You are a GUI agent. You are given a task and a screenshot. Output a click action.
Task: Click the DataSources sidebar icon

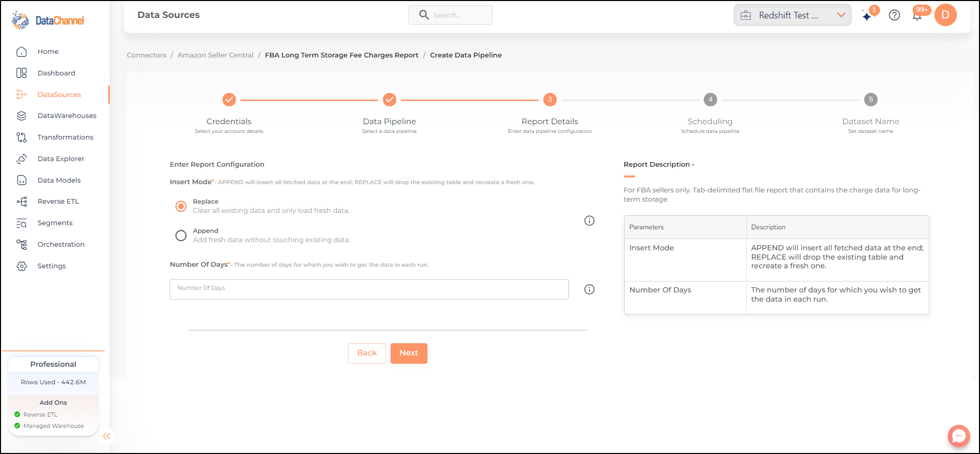[22, 94]
